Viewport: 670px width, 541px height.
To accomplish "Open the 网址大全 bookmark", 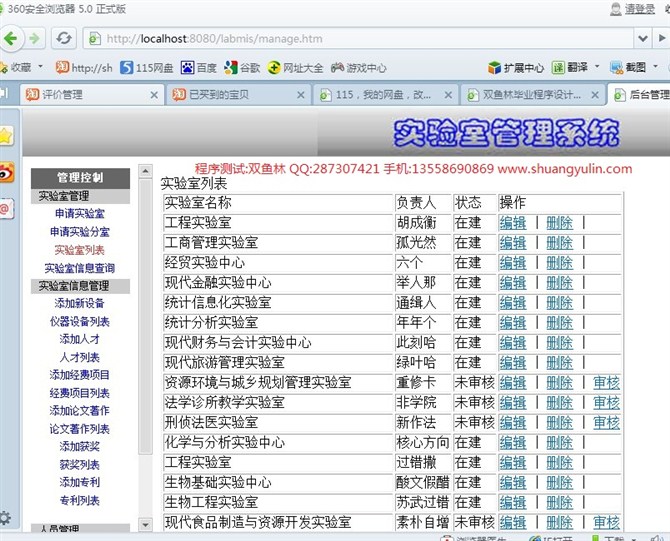I will pyautogui.click(x=296, y=68).
